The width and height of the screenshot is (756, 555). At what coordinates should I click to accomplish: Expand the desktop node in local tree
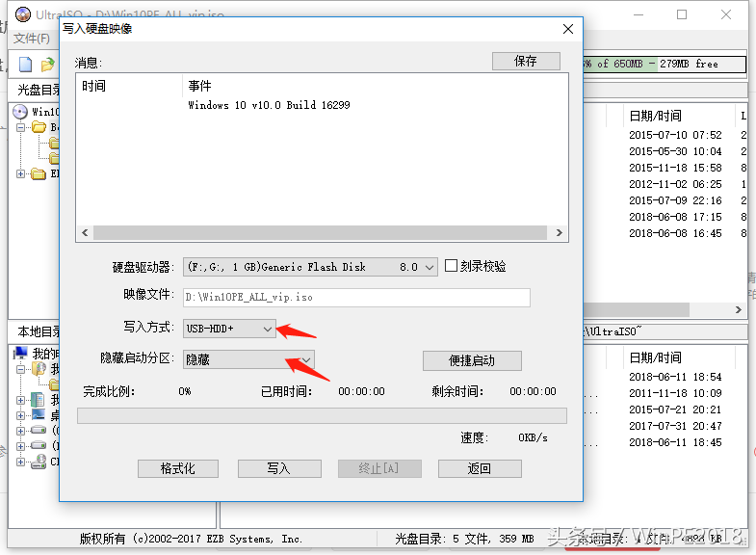(21, 415)
